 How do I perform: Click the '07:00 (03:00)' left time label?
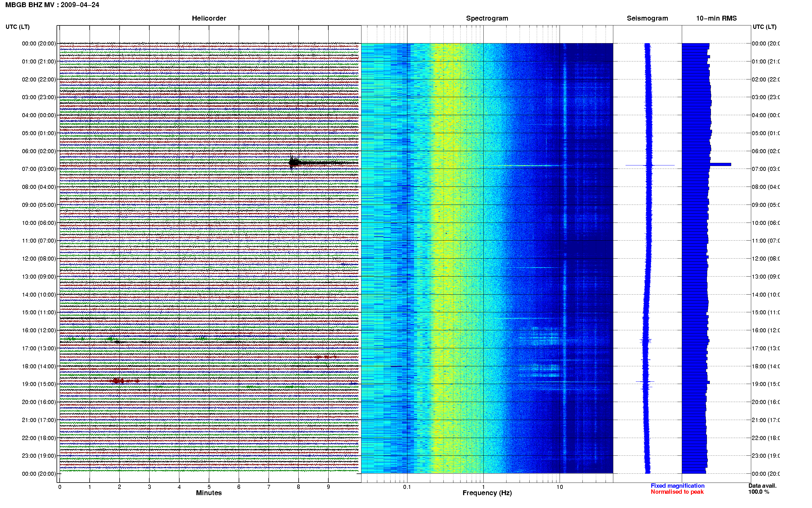tap(39, 169)
